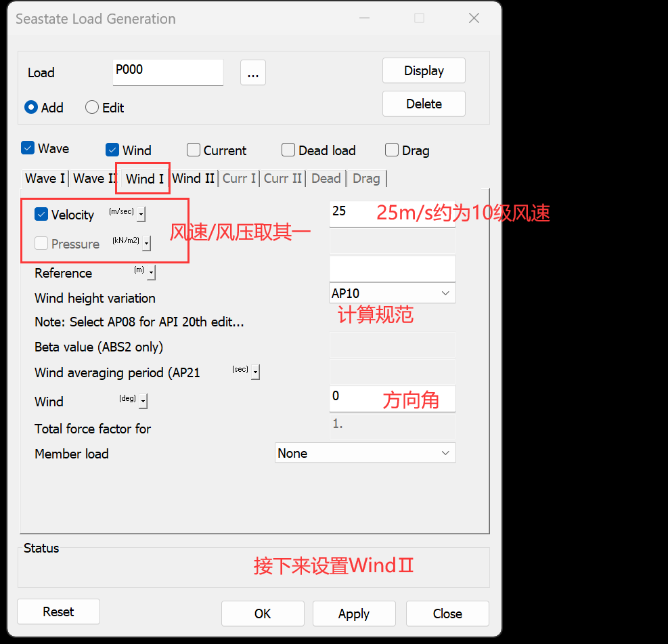The width and height of the screenshot is (668, 644).
Task: Uncheck the Wave checkbox
Action: [28, 148]
